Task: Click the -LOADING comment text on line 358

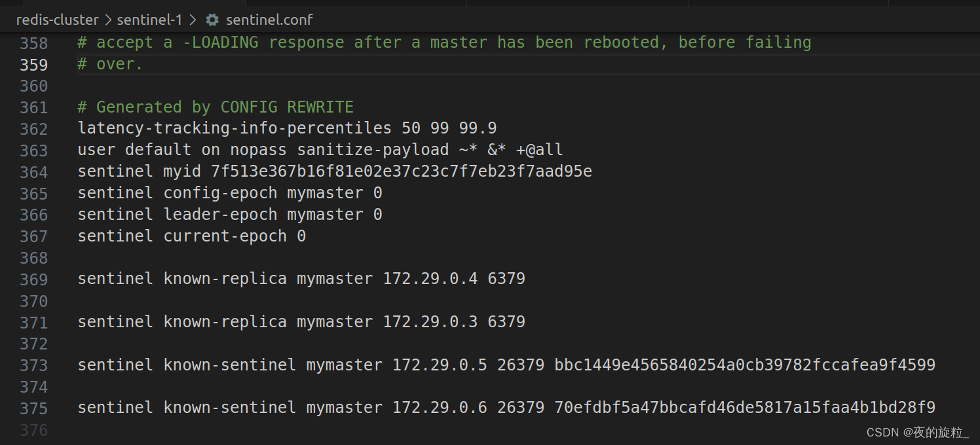Action: coord(221,42)
